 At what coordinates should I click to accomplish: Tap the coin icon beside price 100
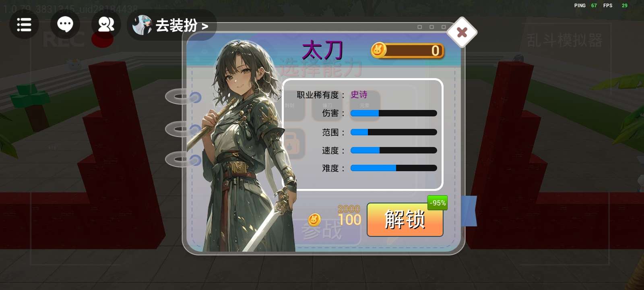(314, 220)
